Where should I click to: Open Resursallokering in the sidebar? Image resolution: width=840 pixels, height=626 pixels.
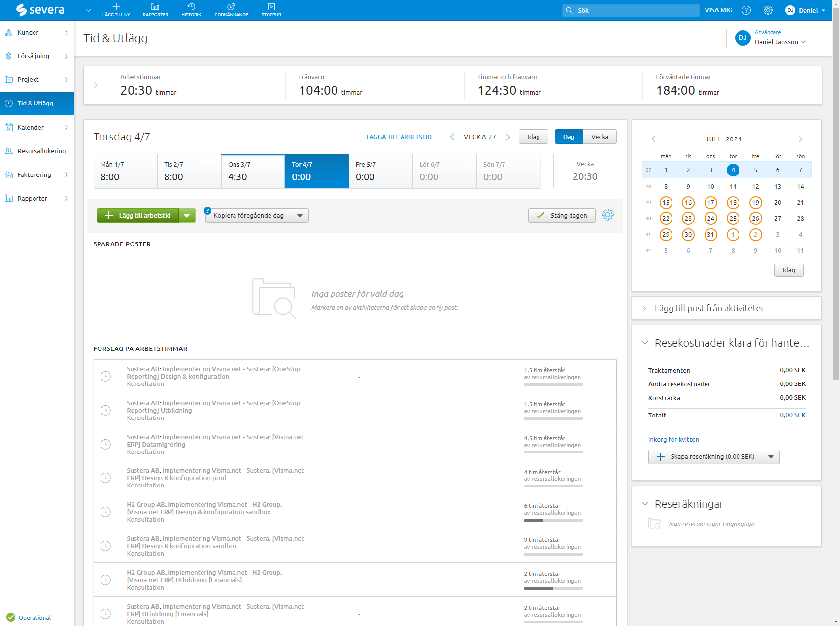pyautogui.click(x=41, y=151)
